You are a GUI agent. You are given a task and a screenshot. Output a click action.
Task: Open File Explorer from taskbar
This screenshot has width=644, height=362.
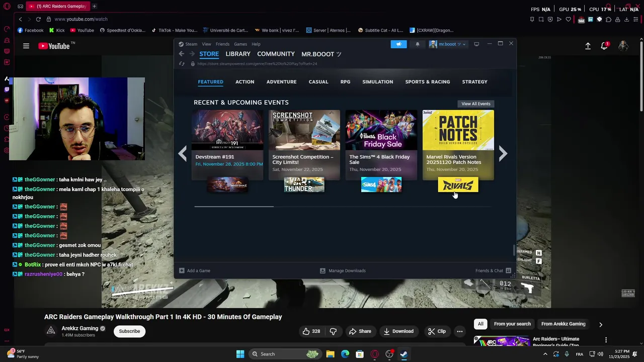click(330, 354)
